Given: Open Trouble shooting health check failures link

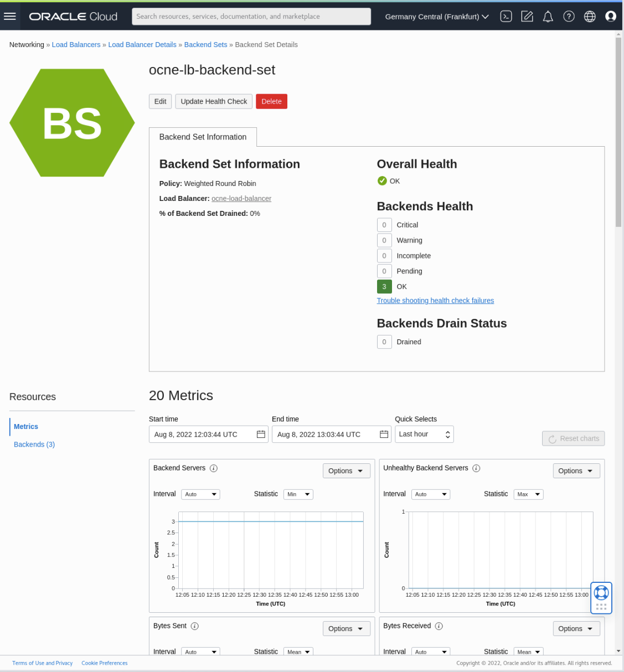Looking at the screenshot, I should pyautogui.click(x=435, y=301).
